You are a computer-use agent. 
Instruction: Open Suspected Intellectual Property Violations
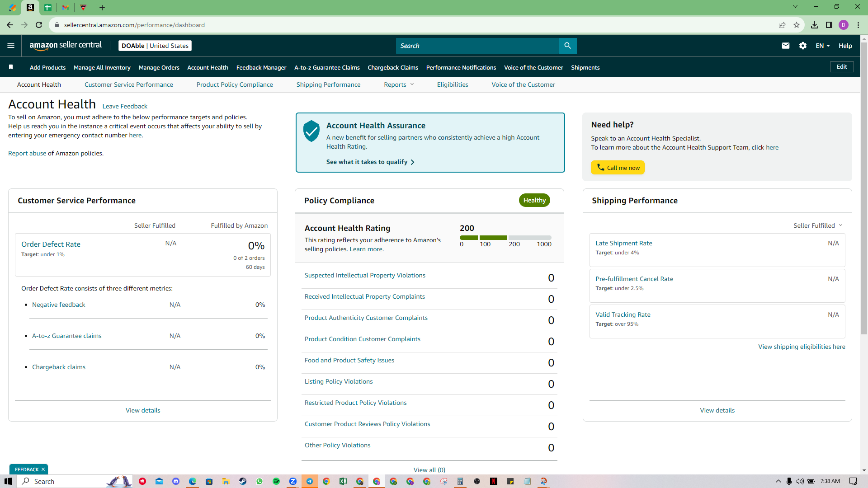coord(365,275)
